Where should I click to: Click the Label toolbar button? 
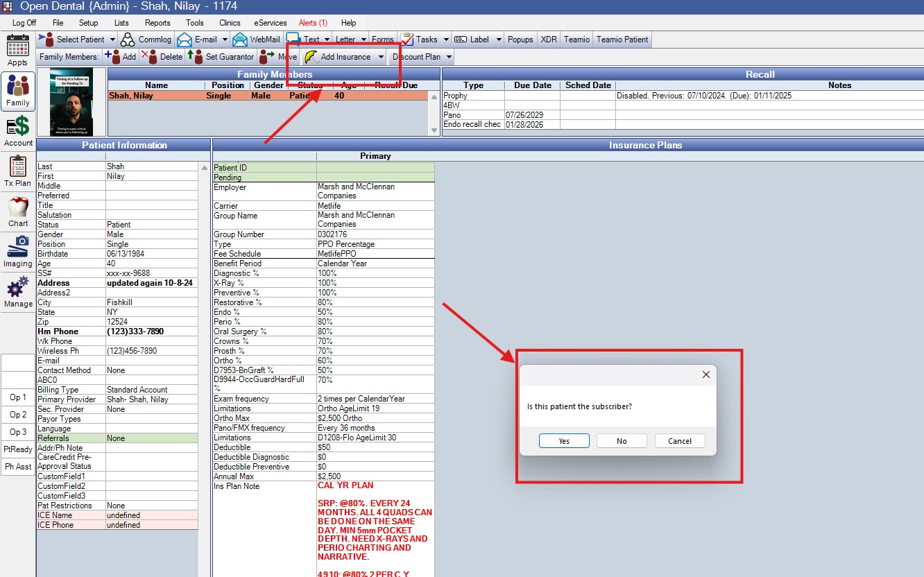[472, 40]
